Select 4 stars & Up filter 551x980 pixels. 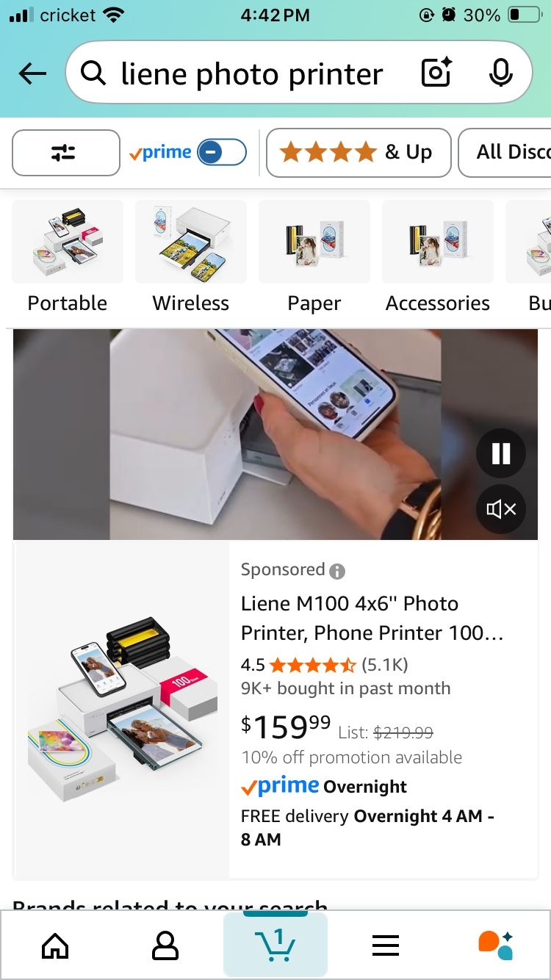tap(359, 153)
